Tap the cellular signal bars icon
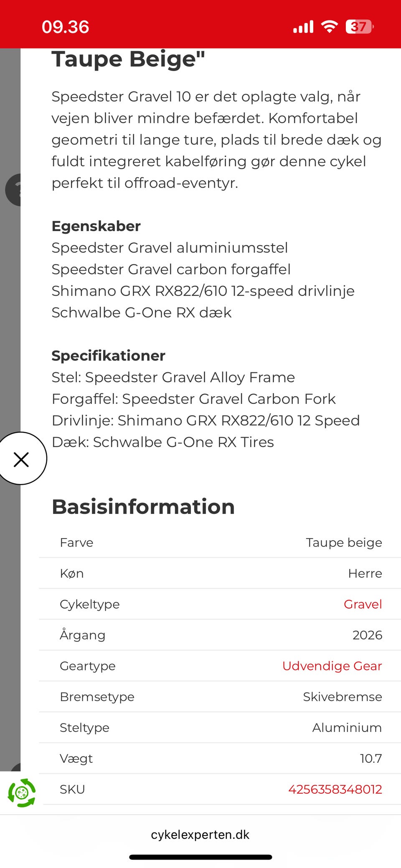Screen dimensions: 401x868 (x=303, y=27)
